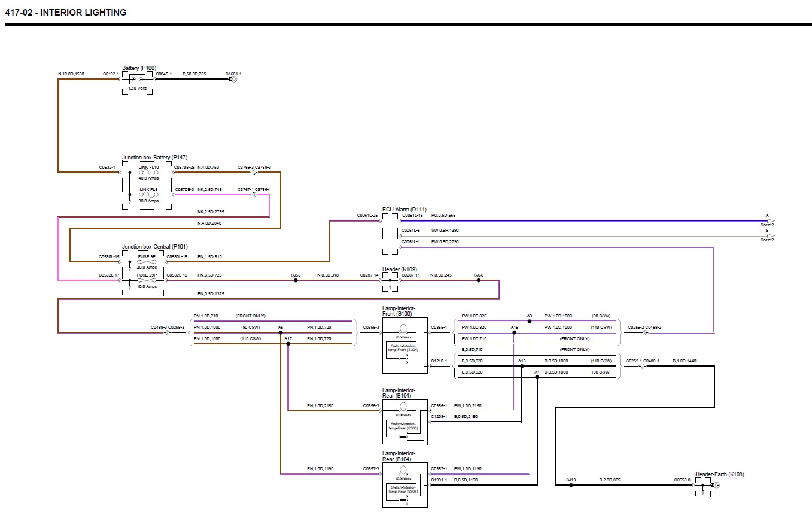The image size is (812, 530).
Task: Select the LINK FL10 40 Amps fuse symbol
Action: click(148, 172)
